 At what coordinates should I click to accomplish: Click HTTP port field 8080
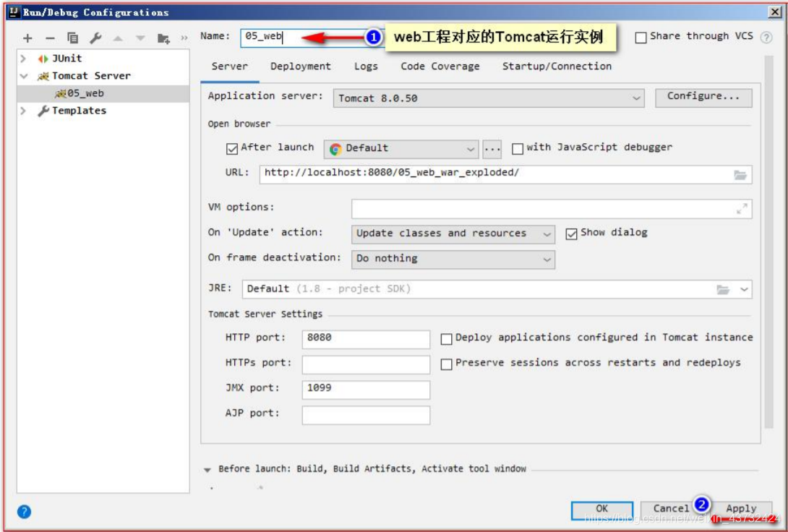coord(366,338)
